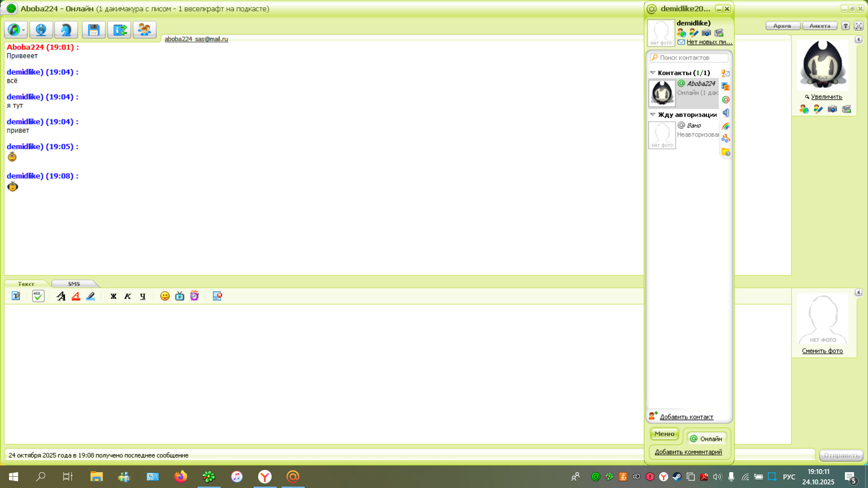
Task: Click the Поиск контактов search field
Action: [x=692, y=58]
